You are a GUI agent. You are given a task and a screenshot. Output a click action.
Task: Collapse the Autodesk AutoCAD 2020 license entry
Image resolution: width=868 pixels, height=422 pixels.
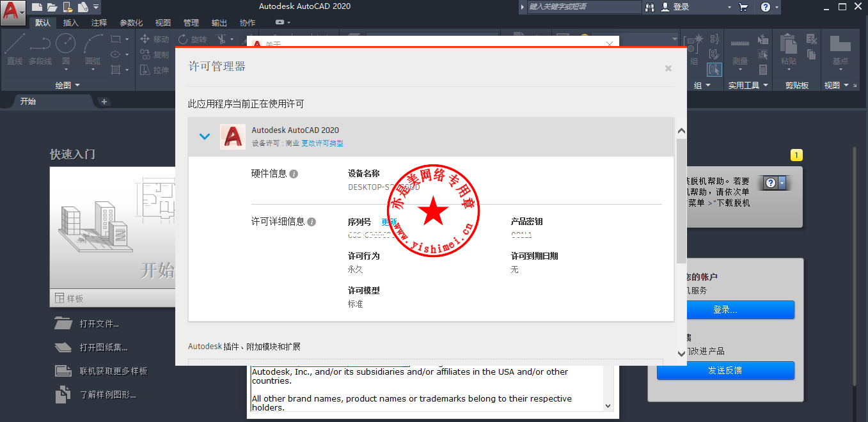click(205, 136)
